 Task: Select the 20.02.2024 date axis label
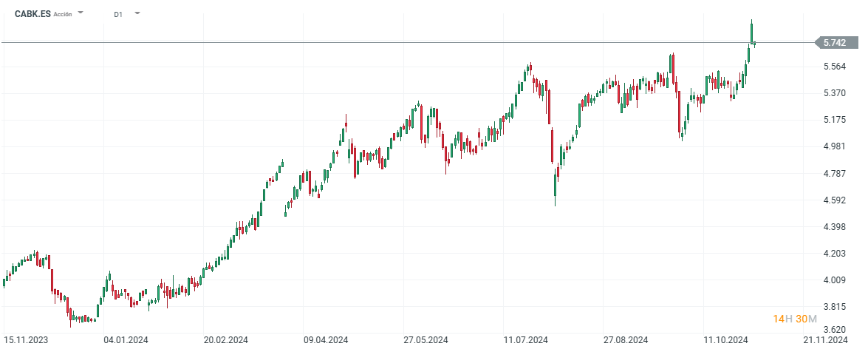226,340
